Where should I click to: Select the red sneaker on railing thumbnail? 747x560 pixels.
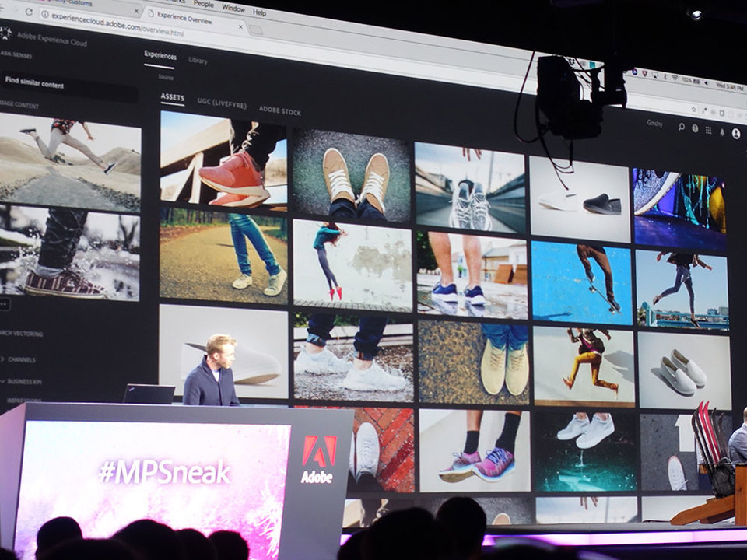coord(223,159)
